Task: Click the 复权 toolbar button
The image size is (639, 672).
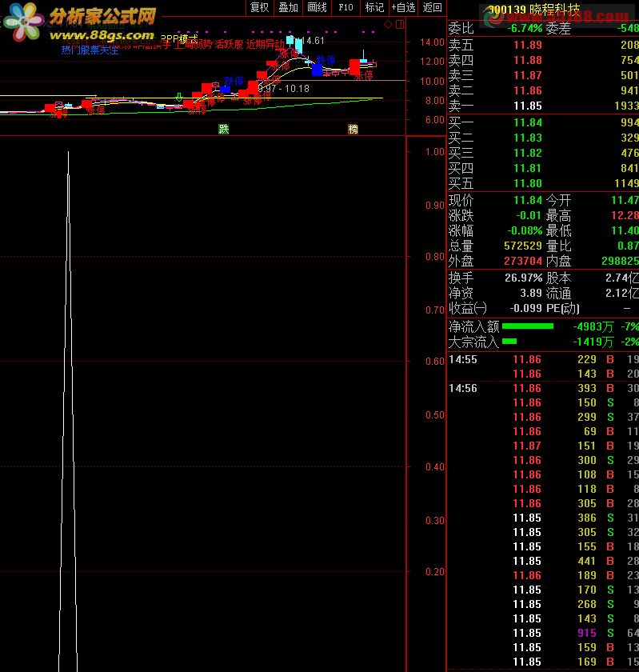Action: point(259,7)
